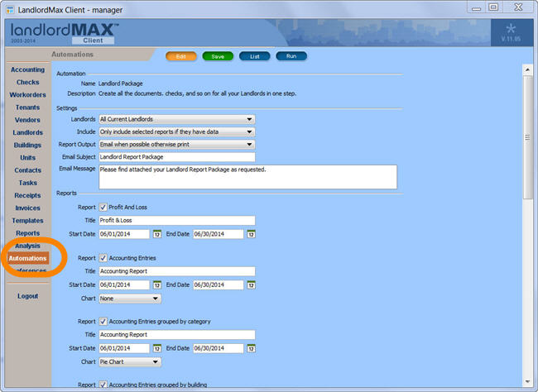Image resolution: width=538 pixels, height=392 pixels.
Task: Click the Run button
Action: pyautogui.click(x=291, y=56)
